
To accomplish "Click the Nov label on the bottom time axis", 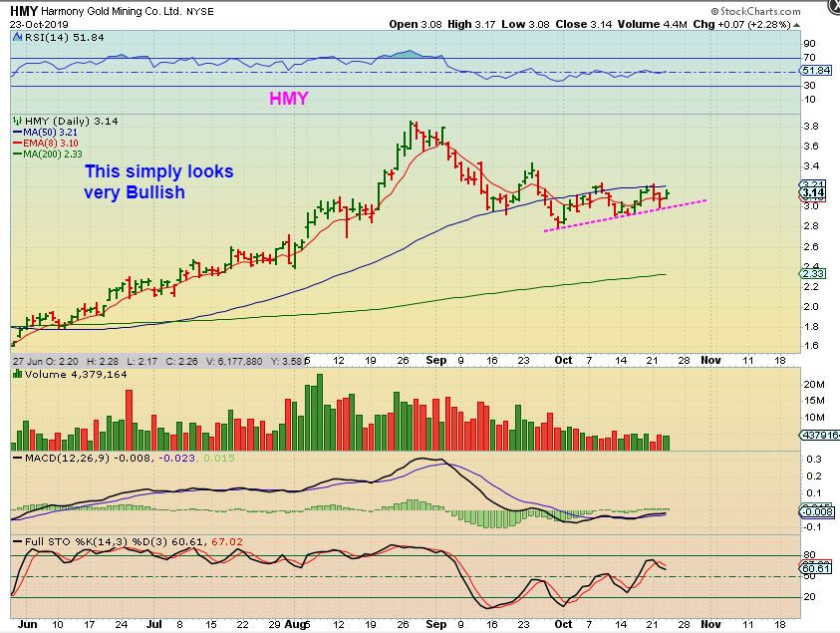I will (710, 624).
